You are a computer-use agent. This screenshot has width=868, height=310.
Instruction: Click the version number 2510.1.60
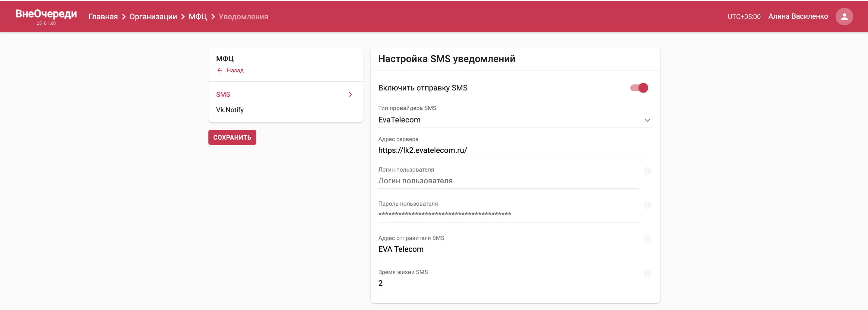46,23
